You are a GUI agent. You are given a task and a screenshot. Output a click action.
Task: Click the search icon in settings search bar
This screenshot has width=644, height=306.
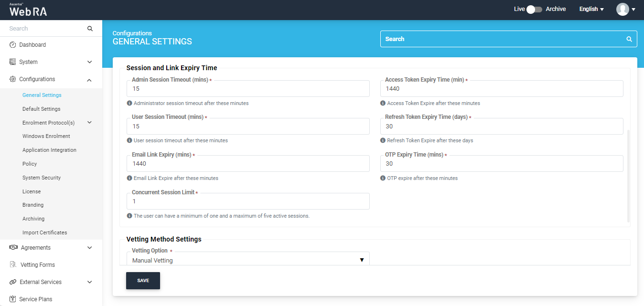point(629,39)
